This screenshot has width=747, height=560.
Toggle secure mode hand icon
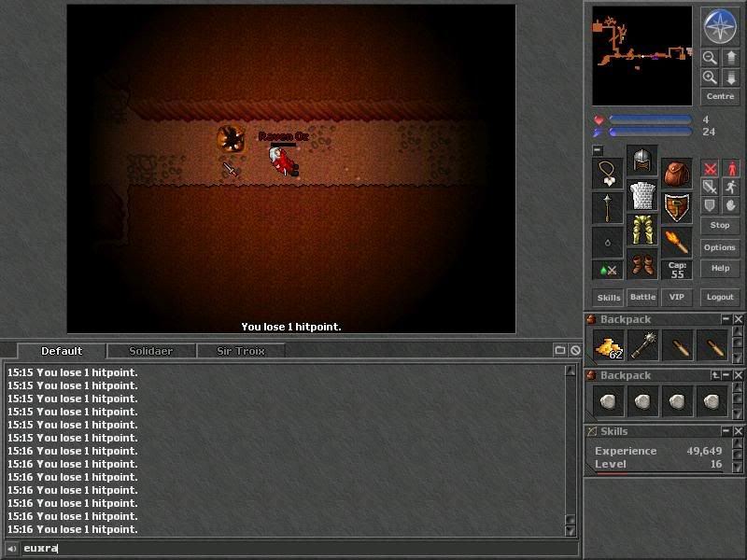click(731, 205)
